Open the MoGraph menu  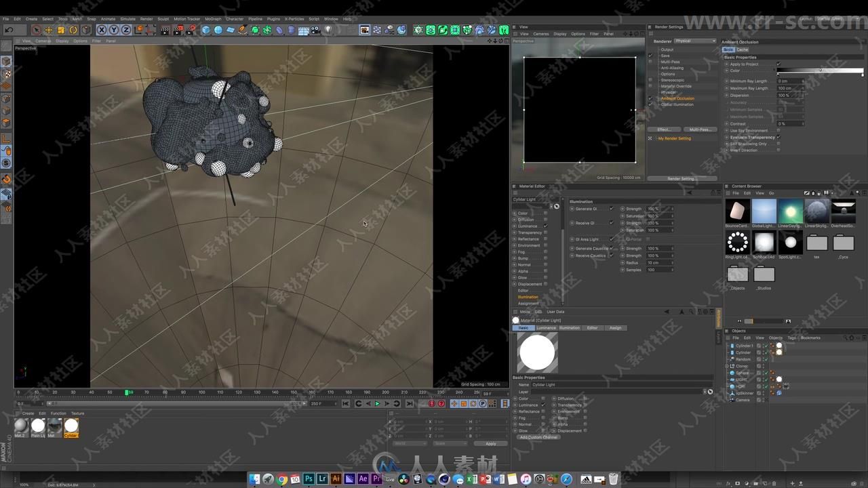pyautogui.click(x=212, y=19)
